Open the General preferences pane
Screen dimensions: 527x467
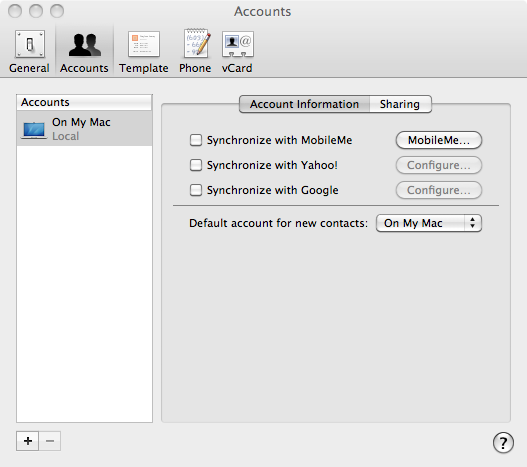(x=30, y=51)
